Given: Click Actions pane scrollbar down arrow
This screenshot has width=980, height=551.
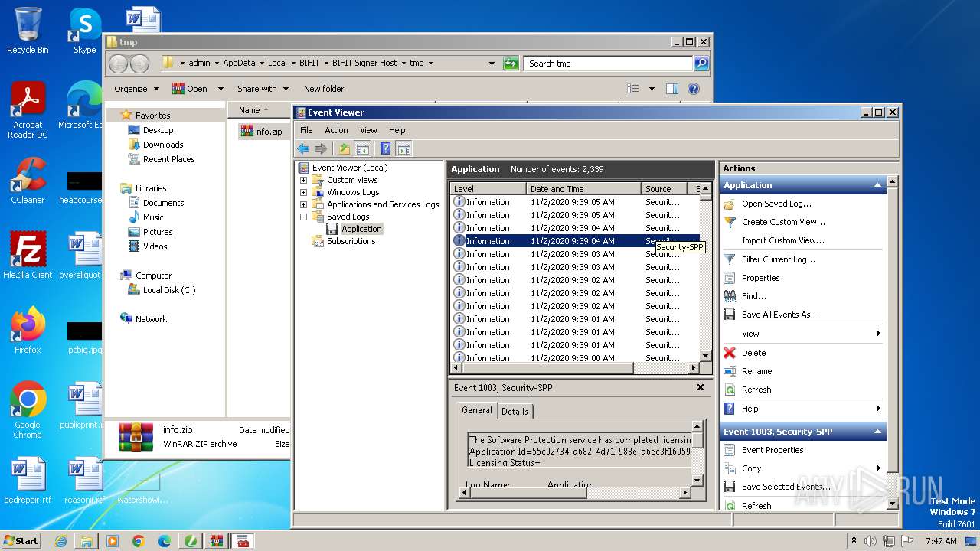Looking at the screenshot, I should tap(892, 504).
